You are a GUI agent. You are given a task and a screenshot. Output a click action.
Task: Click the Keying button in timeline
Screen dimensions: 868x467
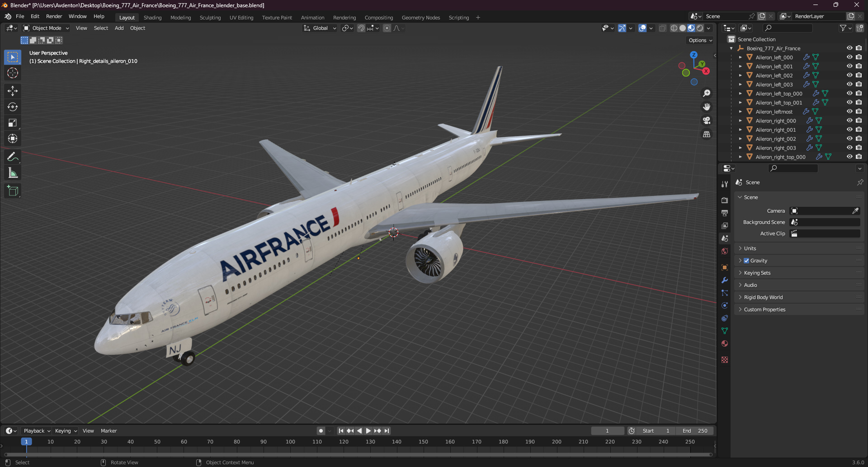click(x=66, y=431)
